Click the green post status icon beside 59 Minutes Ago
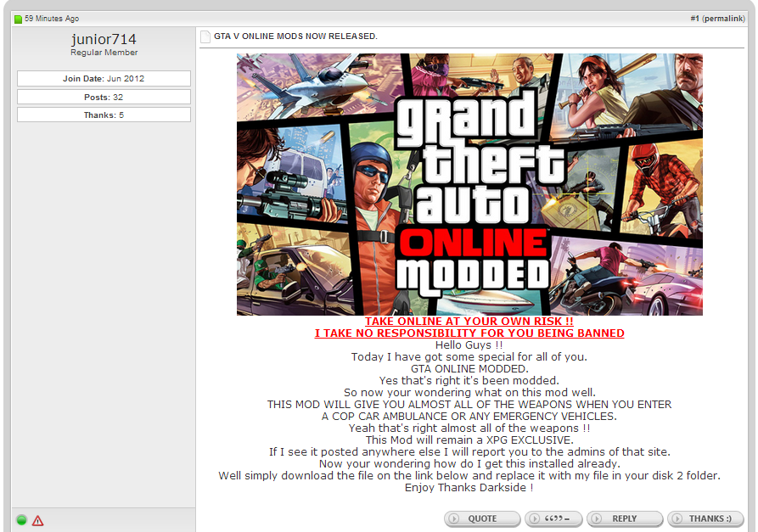Viewport: 758px width, 532px height. point(18,19)
